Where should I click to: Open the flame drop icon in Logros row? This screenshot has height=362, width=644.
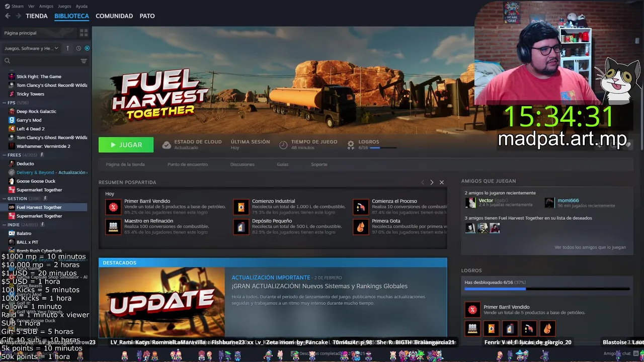(x=547, y=329)
